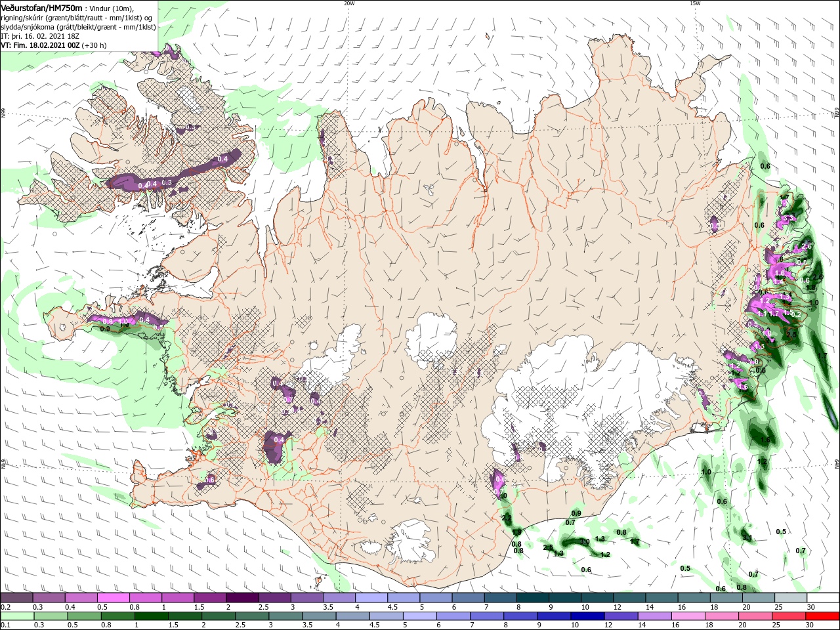
Task: Pick the bright pink swatch between 0.5 and 0.8
Action: (113, 598)
